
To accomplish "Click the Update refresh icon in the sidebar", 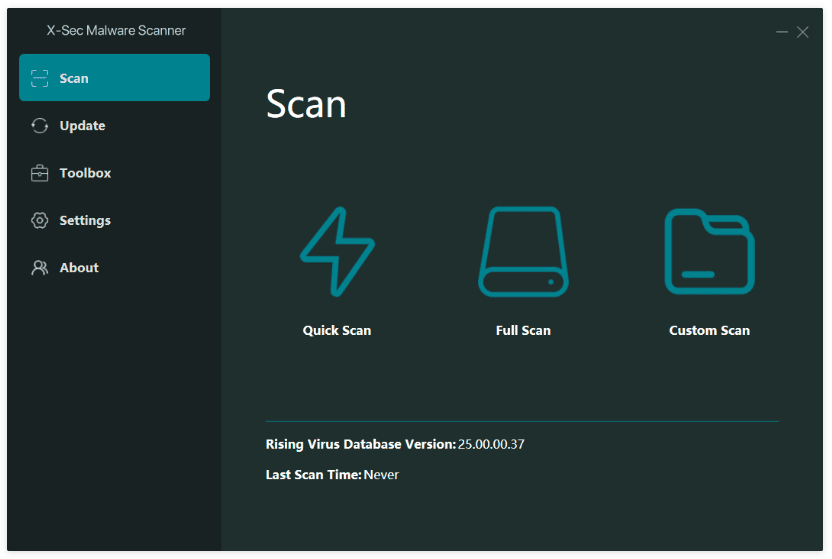I will [x=39, y=126].
